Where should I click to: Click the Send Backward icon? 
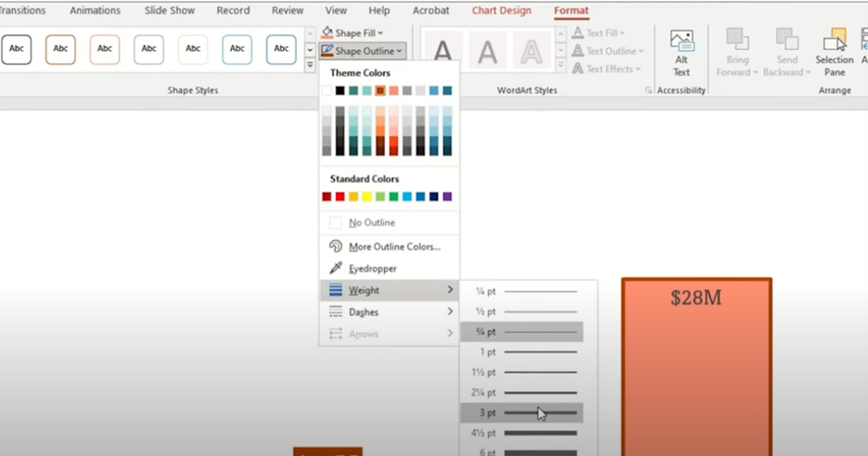pyautogui.click(x=786, y=40)
